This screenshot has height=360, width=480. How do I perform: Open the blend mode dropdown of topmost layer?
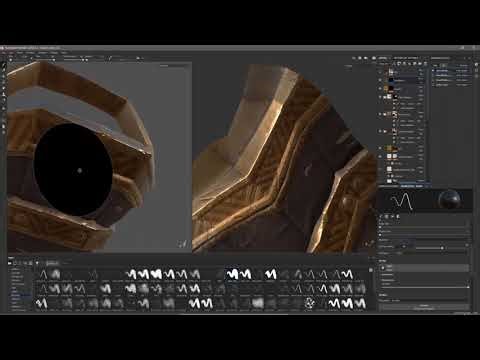421,71
